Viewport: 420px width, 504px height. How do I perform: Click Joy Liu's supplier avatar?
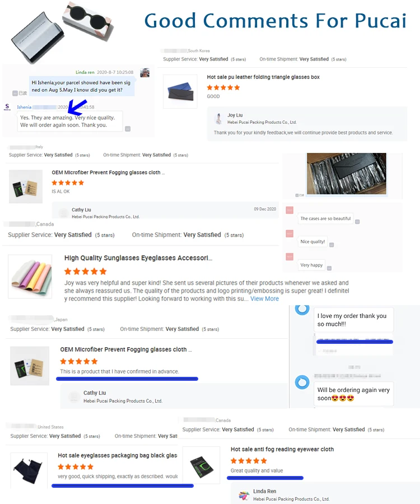coord(219,119)
